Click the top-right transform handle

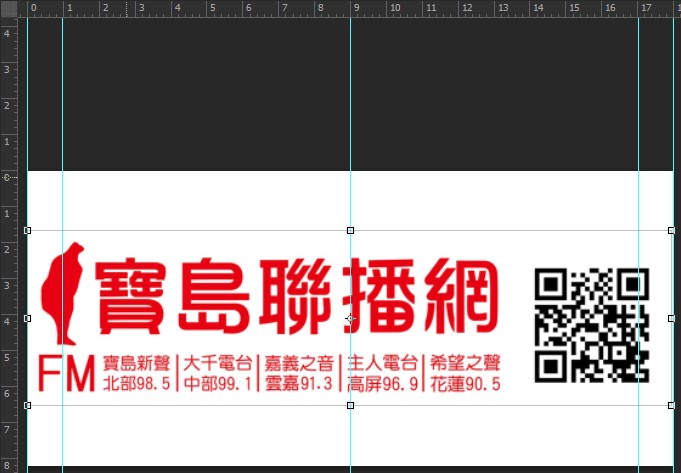pos(672,230)
